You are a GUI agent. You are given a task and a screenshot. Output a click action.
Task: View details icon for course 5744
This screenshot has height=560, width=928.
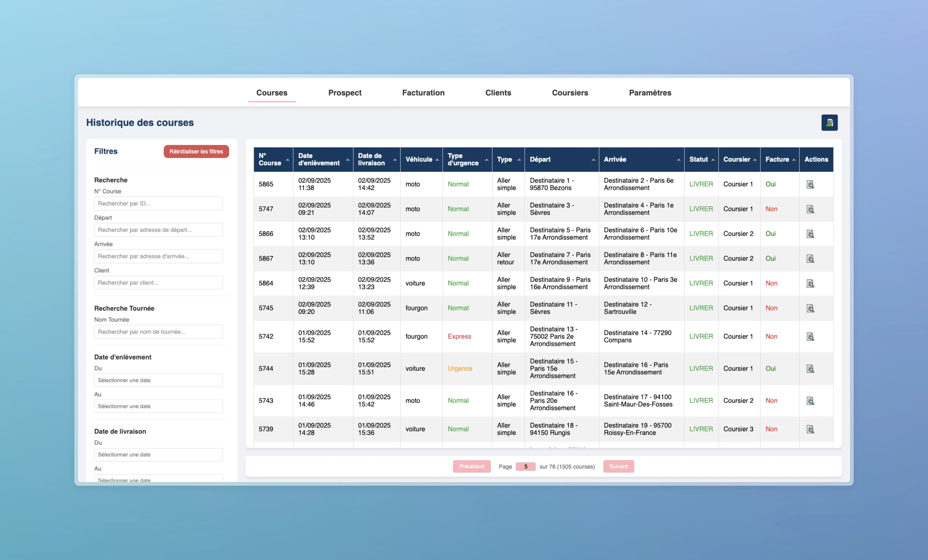810,369
